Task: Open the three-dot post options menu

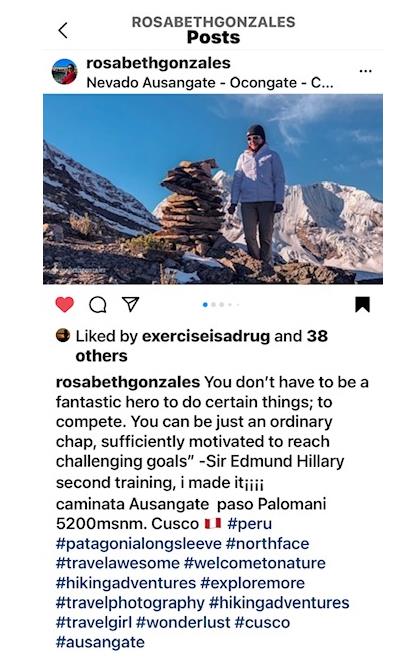Action: [x=365, y=71]
